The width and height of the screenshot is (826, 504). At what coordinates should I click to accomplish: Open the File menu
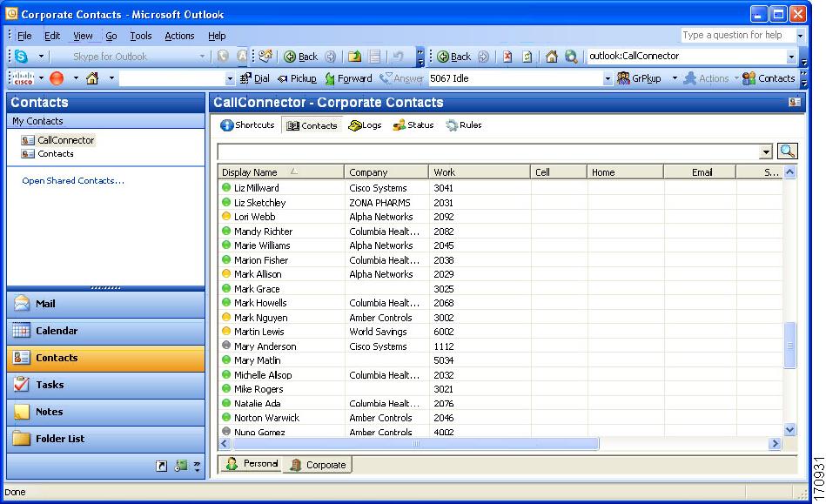click(x=24, y=36)
